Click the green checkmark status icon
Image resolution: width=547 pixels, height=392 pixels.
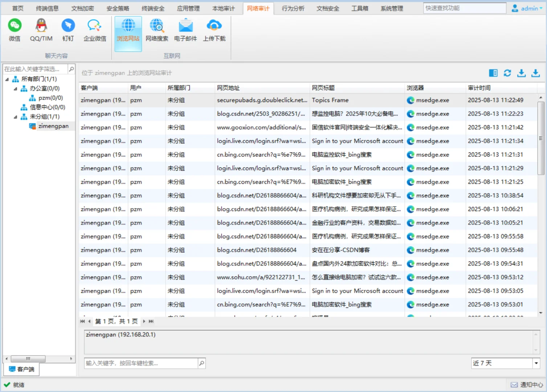point(7,384)
